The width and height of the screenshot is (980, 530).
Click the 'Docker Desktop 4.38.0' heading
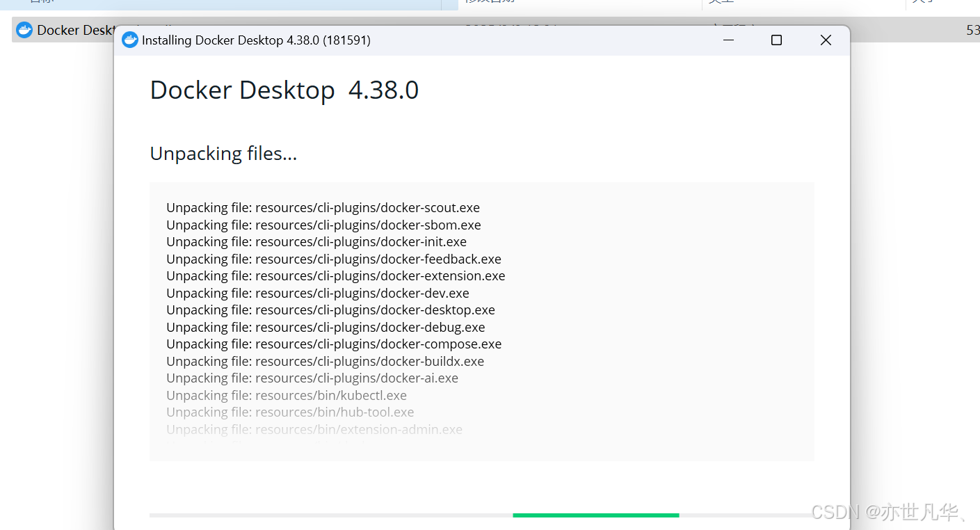point(284,90)
